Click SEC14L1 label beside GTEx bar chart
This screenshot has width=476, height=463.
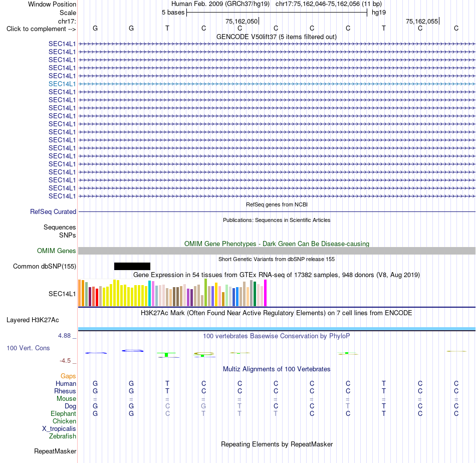click(x=62, y=294)
